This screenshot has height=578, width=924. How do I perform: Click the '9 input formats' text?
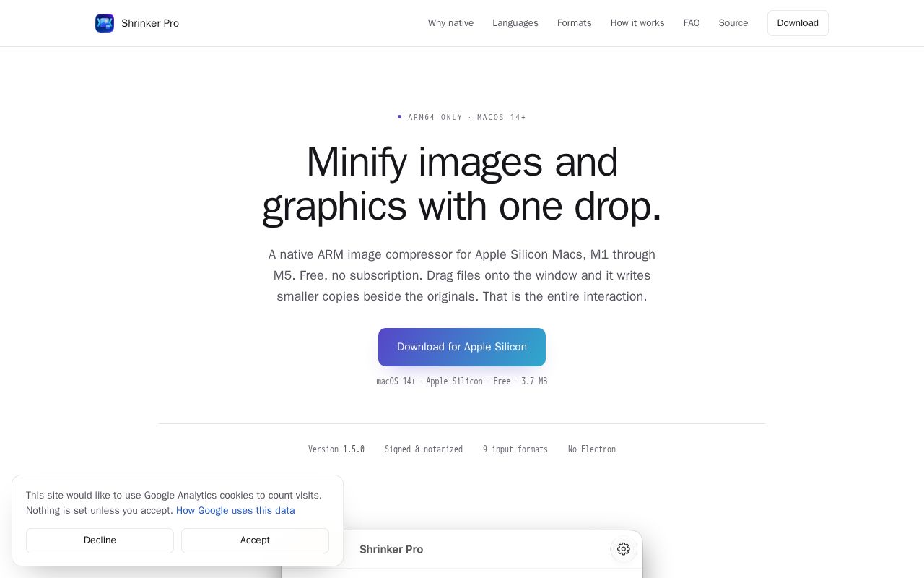coord(515,449)
